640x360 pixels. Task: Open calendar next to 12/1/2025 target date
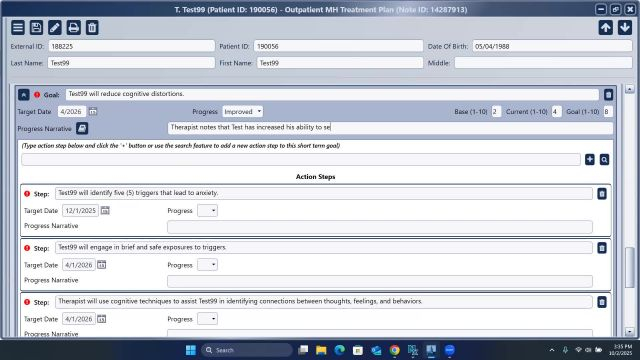[x=105, y=211]
